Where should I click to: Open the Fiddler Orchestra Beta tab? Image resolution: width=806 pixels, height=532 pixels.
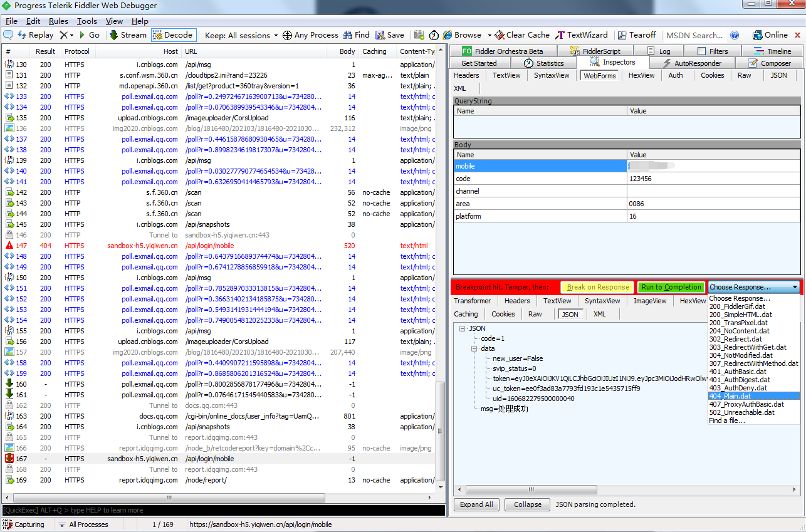(x=502, y=51)
